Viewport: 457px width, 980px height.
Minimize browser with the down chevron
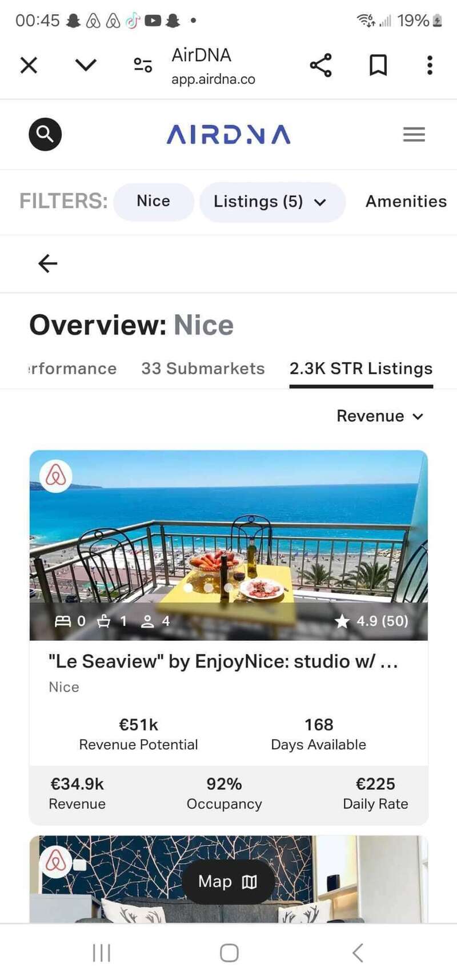[86, 65]
